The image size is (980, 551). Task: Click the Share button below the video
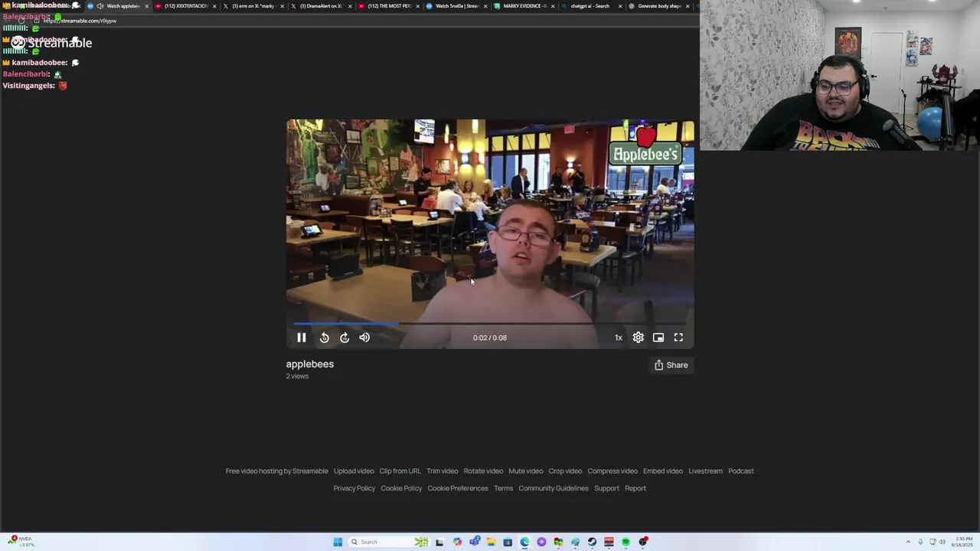point(671,365)
